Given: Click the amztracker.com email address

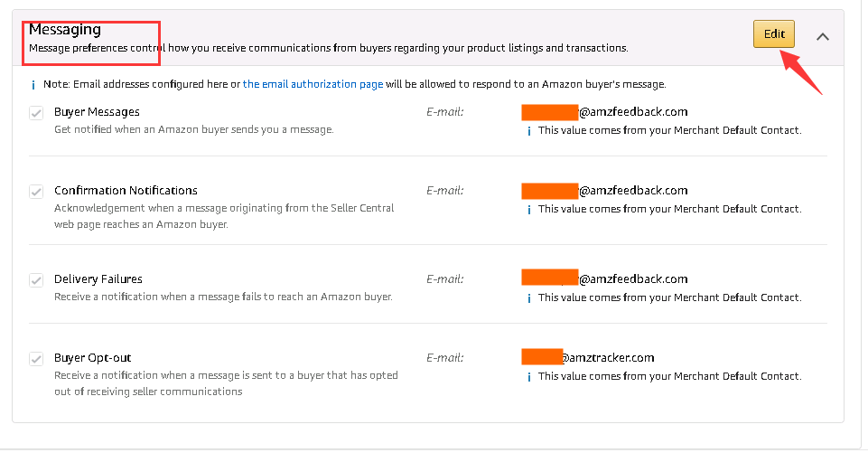Looking at the screenshot, I should point(588,358).
